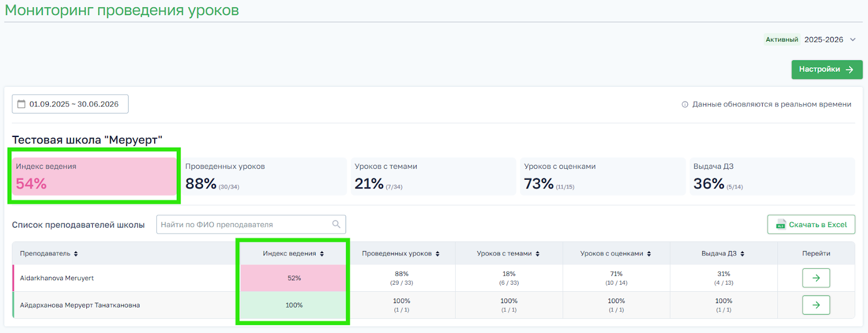Click the calendar icon in date range
The height and width of the screenshot is (333, 868).
coord(22,104)
